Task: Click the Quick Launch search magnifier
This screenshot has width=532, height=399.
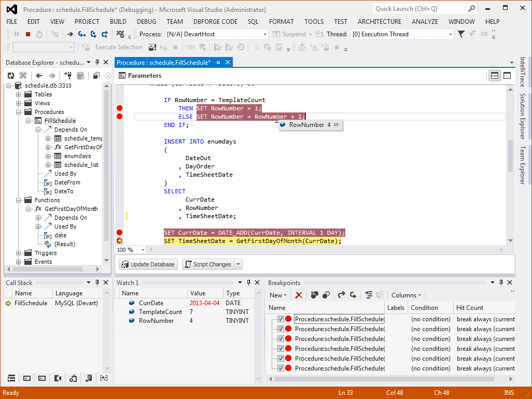Action: point(472,9)
